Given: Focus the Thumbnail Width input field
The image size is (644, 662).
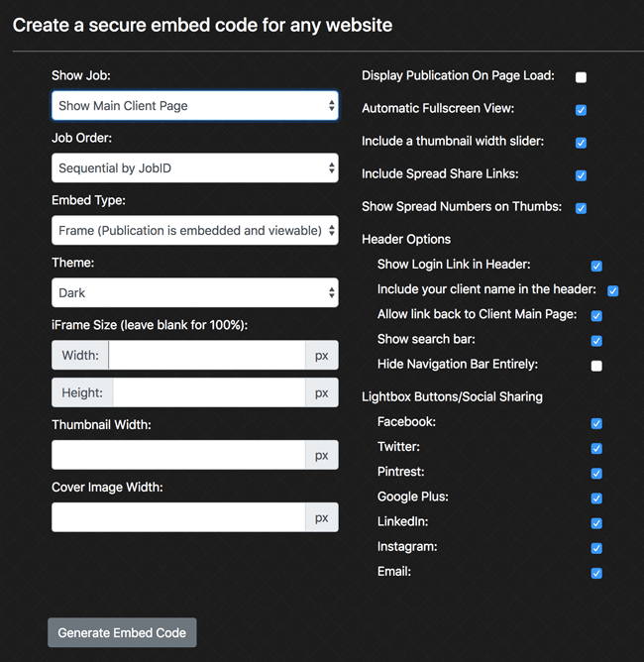Looking at the screenshot, I should (178, 455).
